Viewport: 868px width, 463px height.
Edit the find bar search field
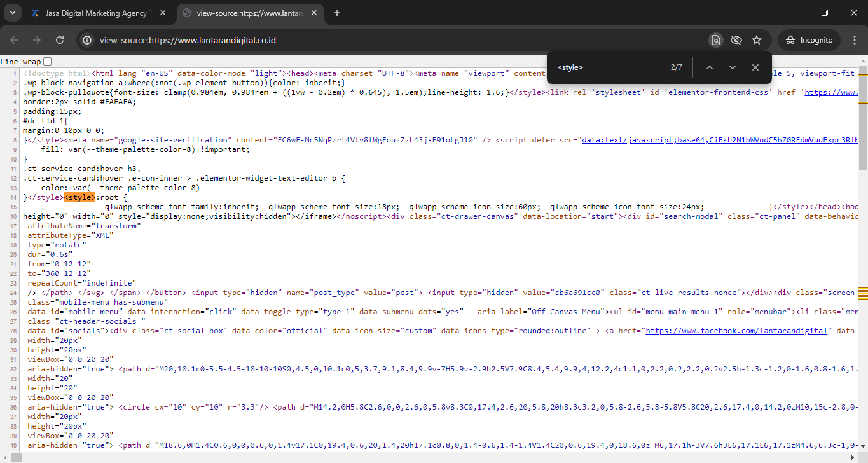608,67
